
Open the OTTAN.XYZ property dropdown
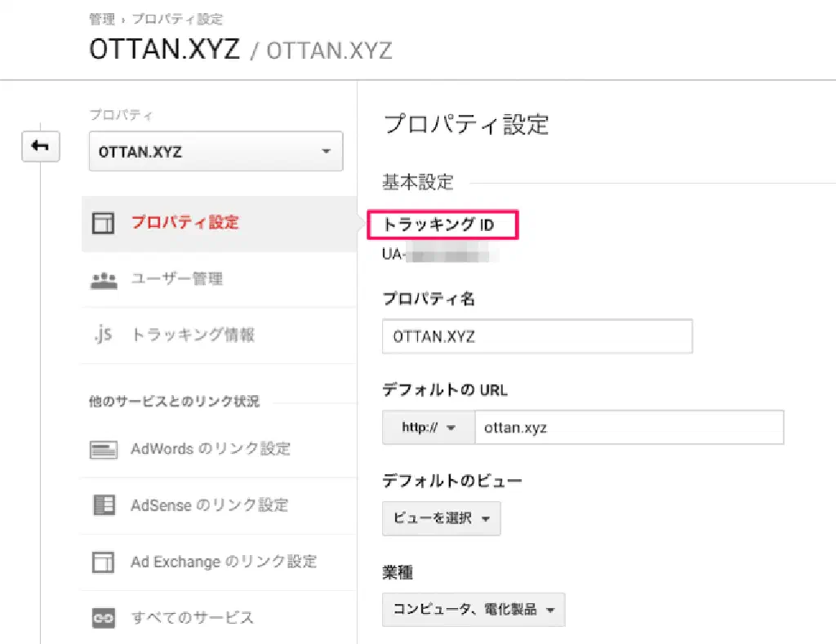click(x=216, y=152)
